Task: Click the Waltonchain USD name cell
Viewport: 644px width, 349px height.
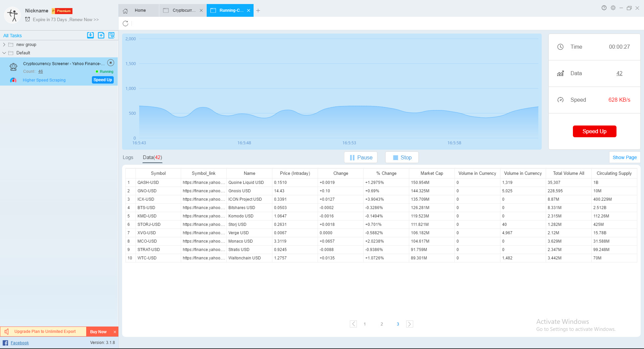Action: click(x=249, y=258)
